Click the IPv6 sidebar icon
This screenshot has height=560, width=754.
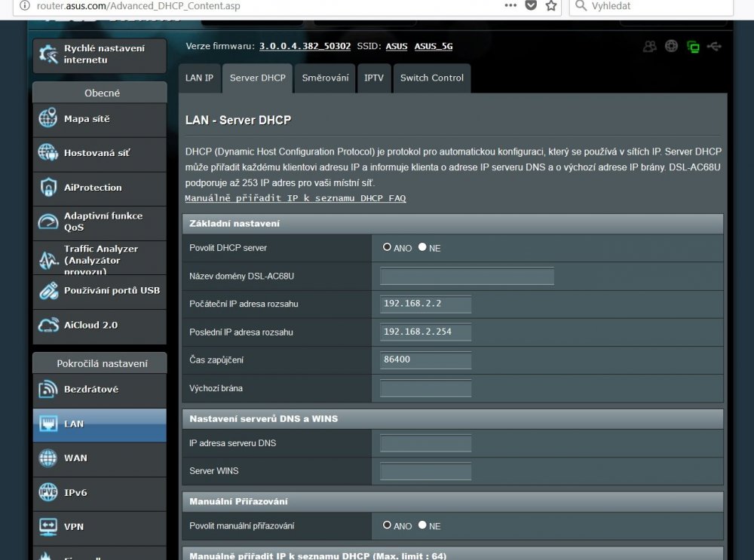click(48, 492)
